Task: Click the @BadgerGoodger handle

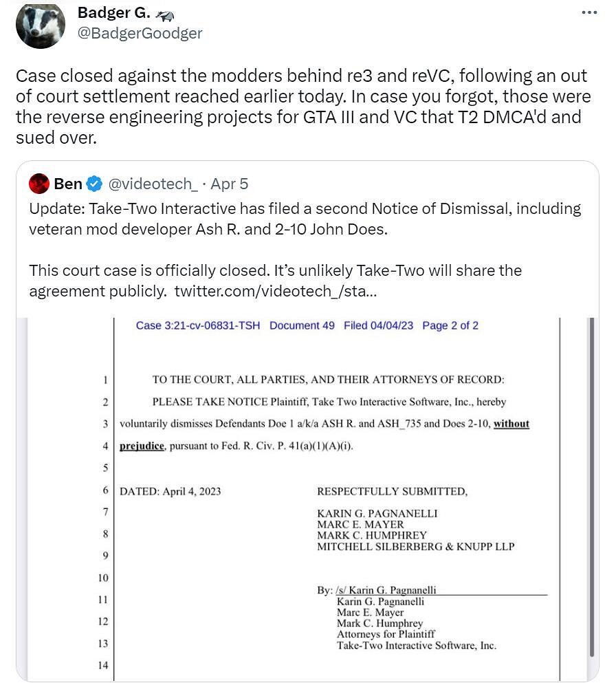Action: (140, 33)
